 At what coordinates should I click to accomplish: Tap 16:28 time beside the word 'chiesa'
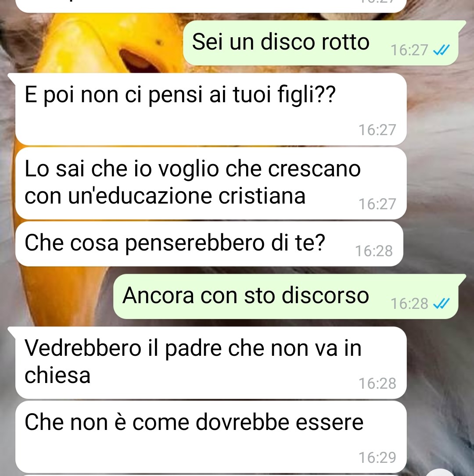coord(377,383)
